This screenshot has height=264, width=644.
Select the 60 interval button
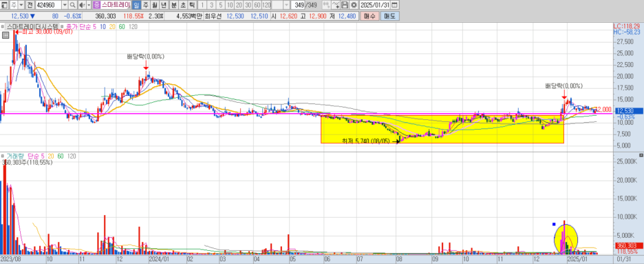click(x=257, y=5)
